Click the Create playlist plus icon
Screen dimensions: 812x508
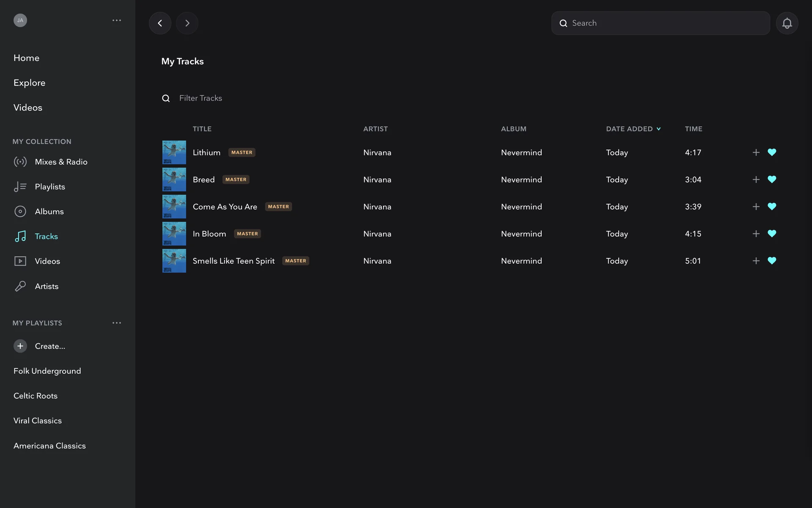[20, 346]
